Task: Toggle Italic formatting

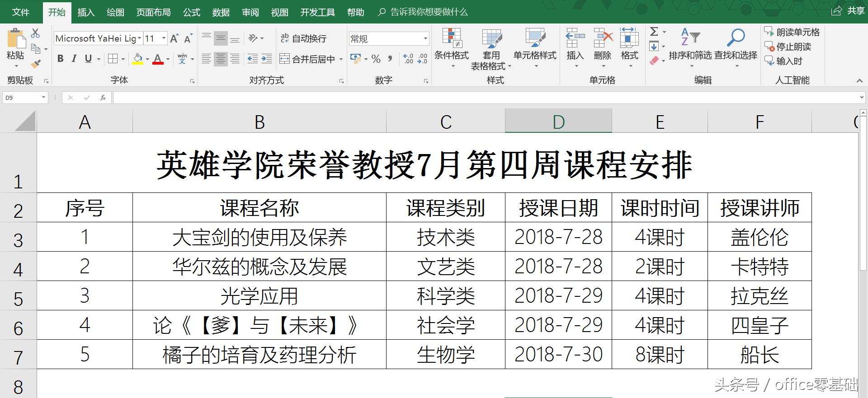Action: point(74,59)
